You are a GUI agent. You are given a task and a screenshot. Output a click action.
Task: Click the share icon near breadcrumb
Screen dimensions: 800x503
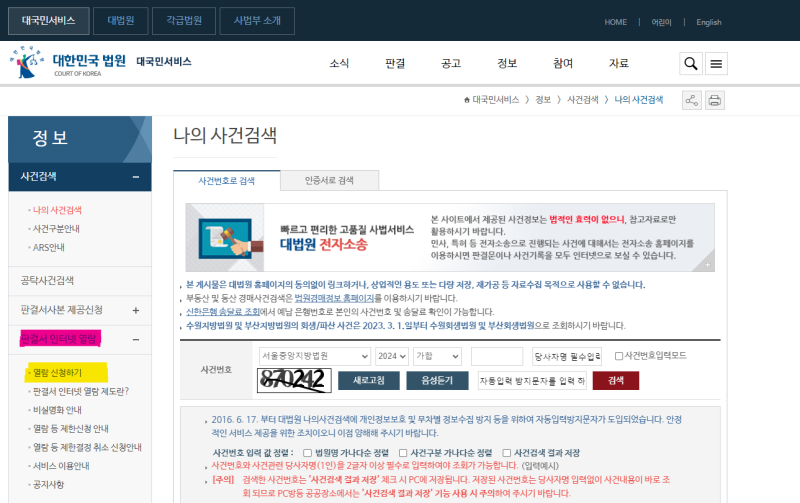pos(692,100)
